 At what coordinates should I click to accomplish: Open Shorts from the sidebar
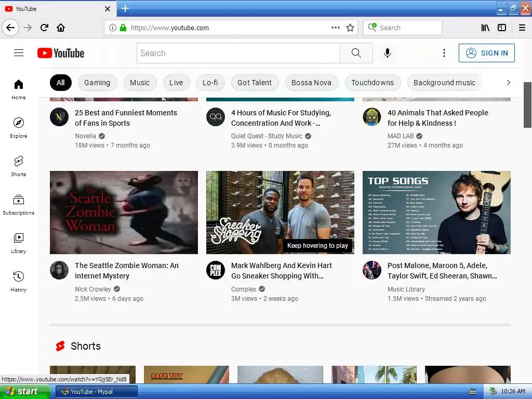pos(19,166)
